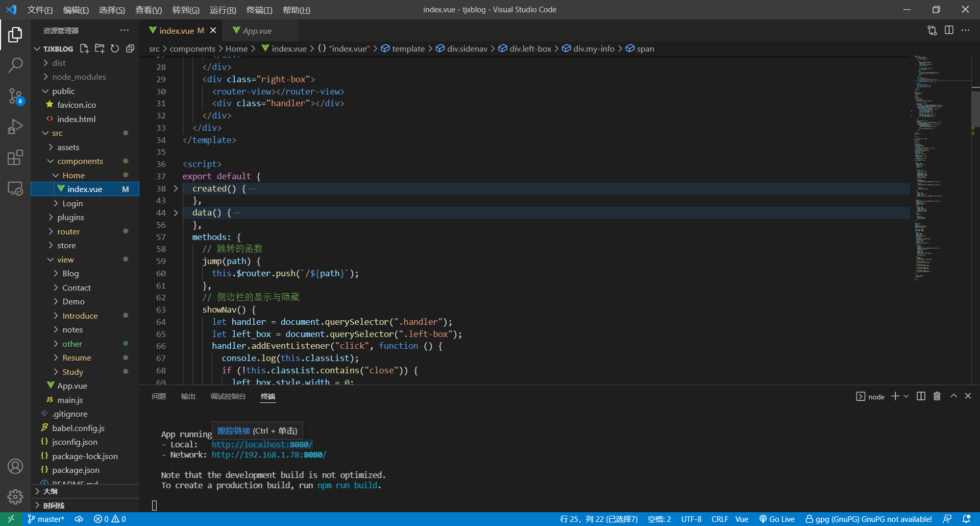Open changes compare icon in editor toolbar

932,31
